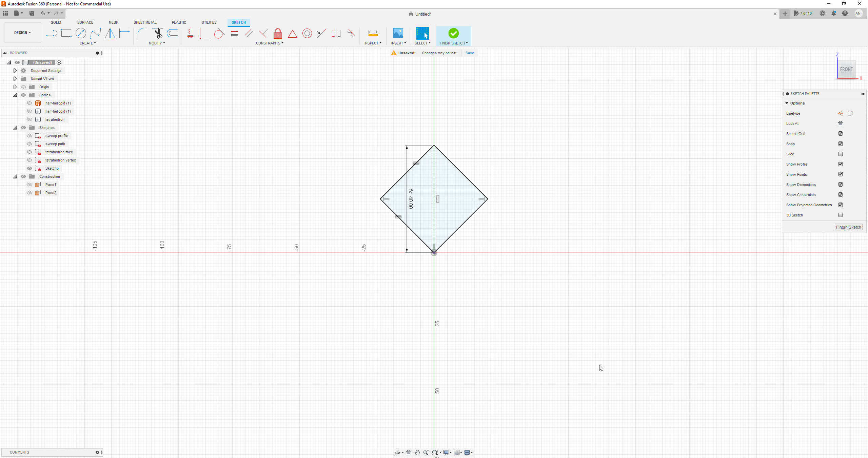This screenshot has height=458, width=868.
Task: Expand Document Settings in the browser
Action: (x=15, y=71)
